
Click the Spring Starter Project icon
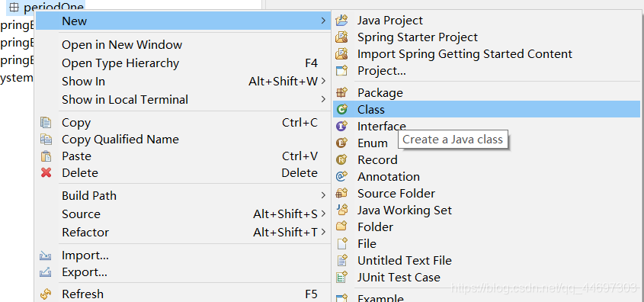(341, 37)
